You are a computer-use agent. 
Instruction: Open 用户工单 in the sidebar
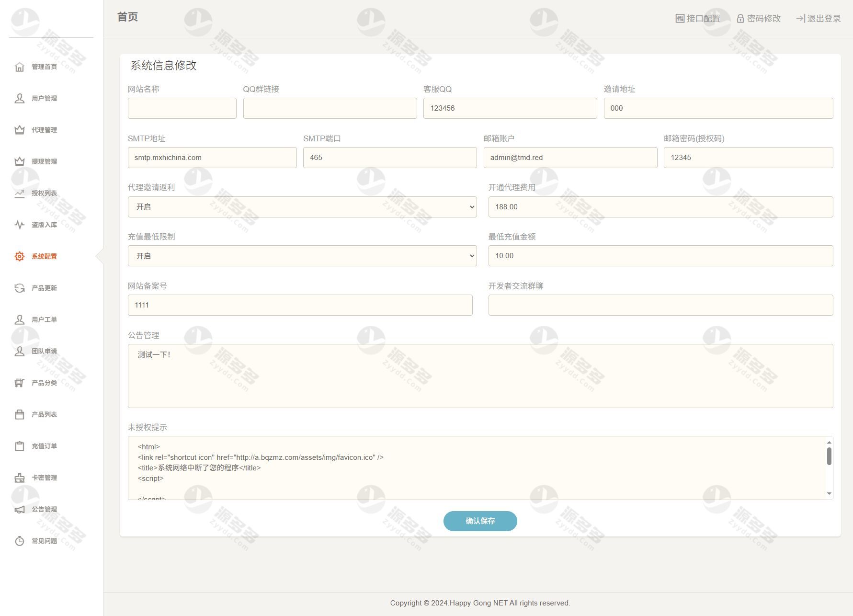pyautogui.click(x=44, y=319)
